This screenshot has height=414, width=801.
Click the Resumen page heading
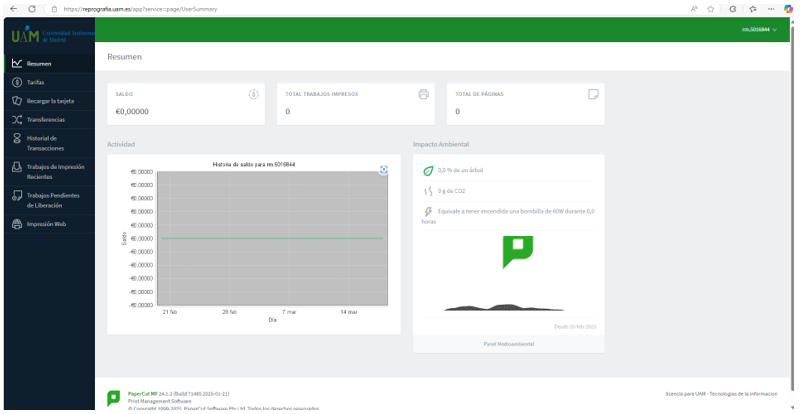click(x=124, y=57)
